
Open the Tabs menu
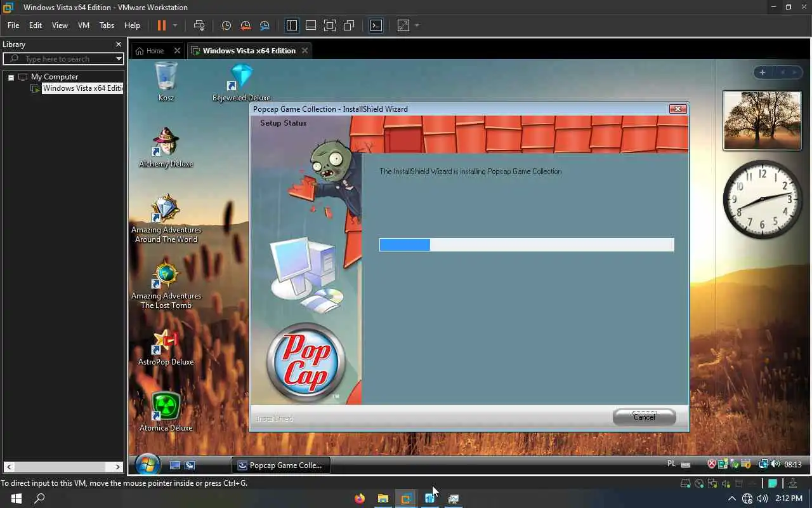click(107, 25)
